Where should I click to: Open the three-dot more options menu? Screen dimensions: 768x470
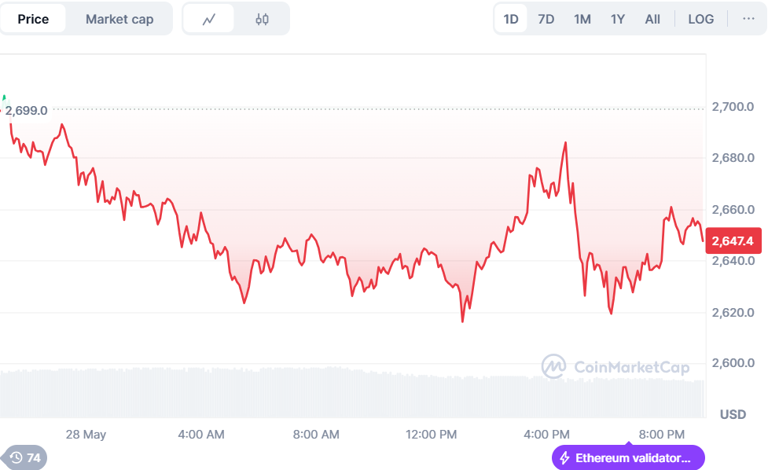[x=748, y=19]
